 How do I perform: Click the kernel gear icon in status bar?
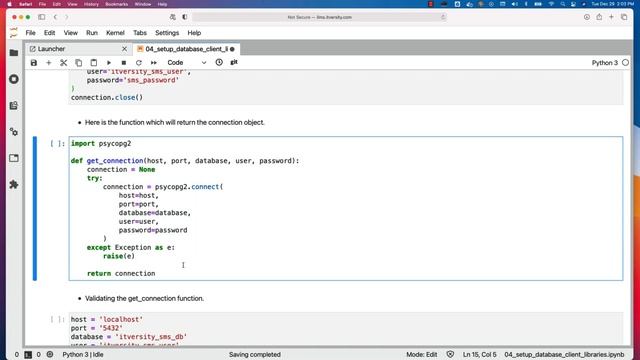pos(50,355)
